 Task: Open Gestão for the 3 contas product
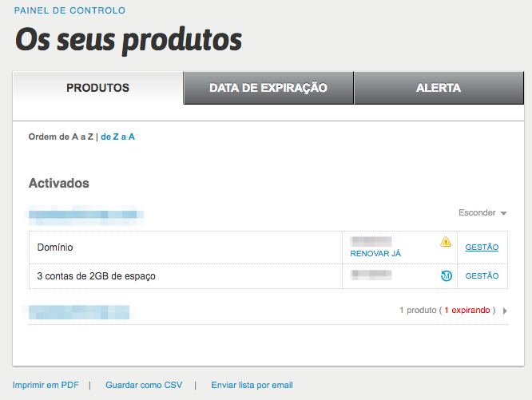coord(482,276)
